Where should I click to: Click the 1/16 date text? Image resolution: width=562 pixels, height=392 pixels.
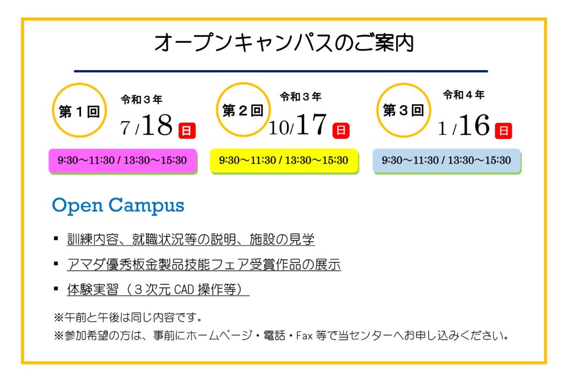463,125
